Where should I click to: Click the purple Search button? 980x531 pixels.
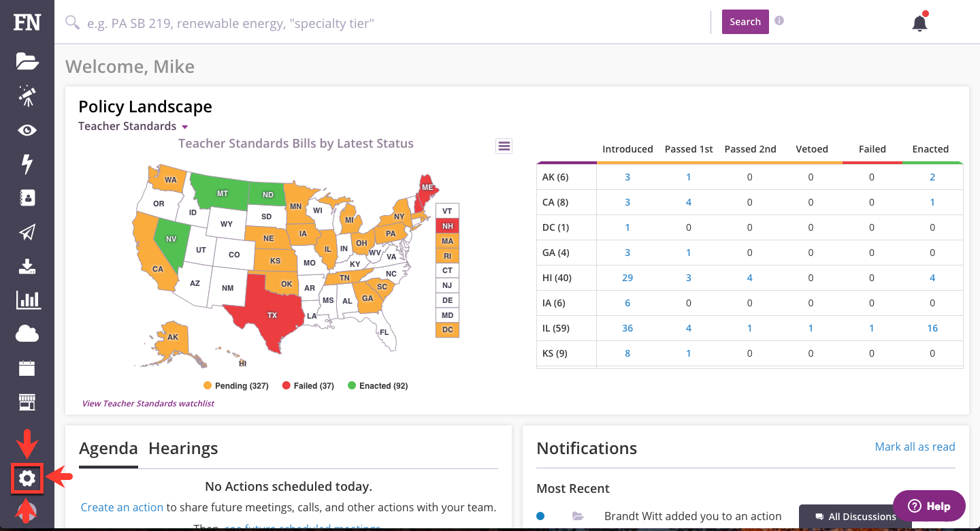745,22
